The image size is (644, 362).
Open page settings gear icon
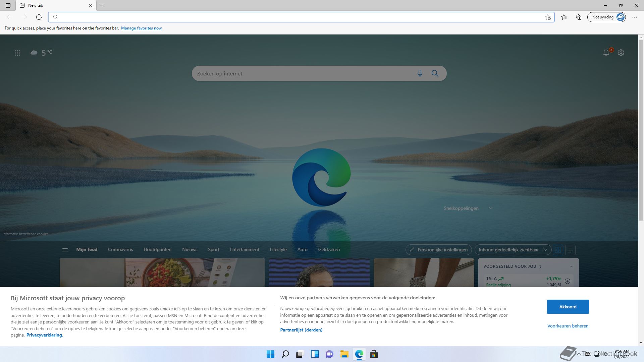(621, 53)
